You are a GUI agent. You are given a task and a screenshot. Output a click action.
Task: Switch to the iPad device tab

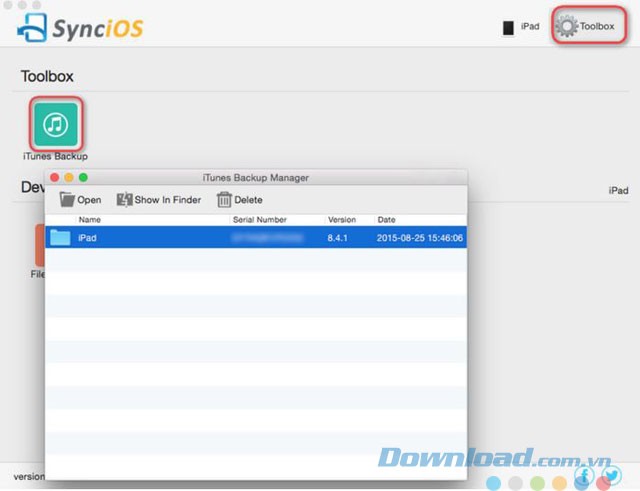(x=521, y=27)
